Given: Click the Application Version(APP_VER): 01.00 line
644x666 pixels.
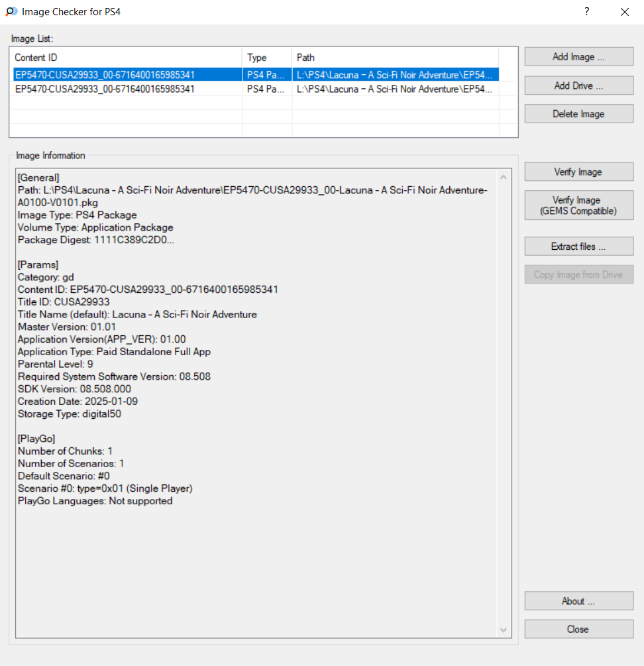Looking at the screenshot, I should point(102,339).
